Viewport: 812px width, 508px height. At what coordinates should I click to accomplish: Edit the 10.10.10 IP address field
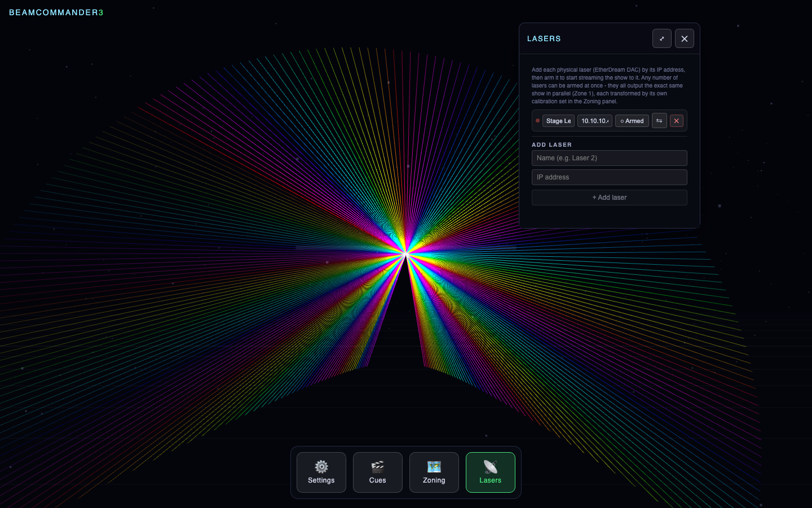pyautogui.click(x=595, y=121)
